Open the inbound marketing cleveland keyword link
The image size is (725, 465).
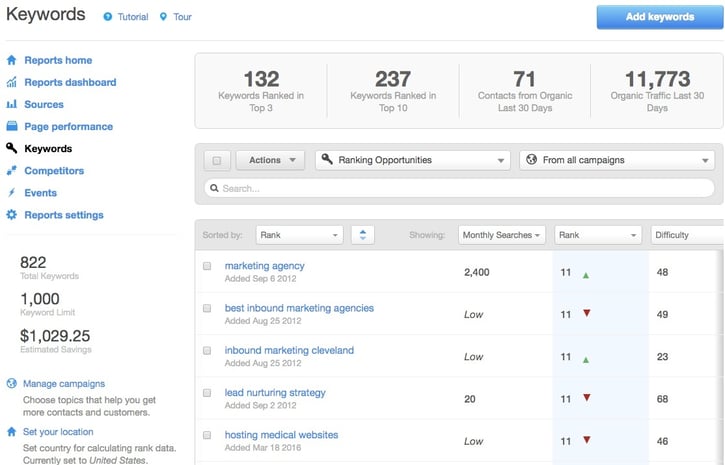click(x=289, y=350)
